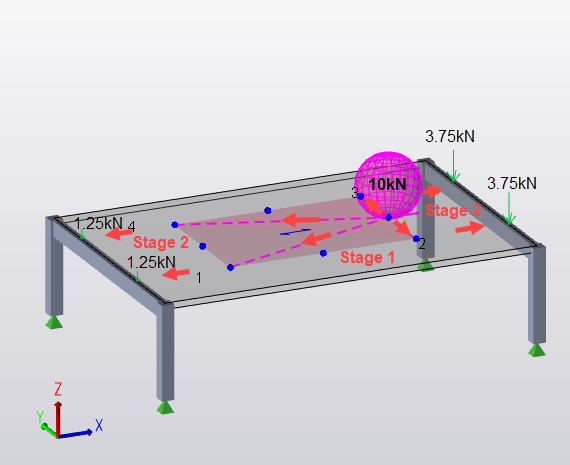
Task: Click the right Stage 2 label
Action: [x=453, y=210]
